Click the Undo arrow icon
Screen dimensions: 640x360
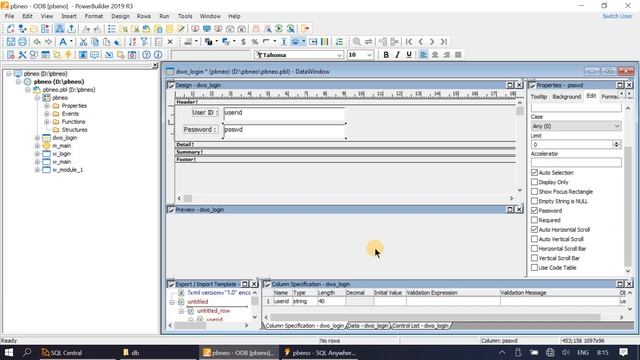(x=37, y=42)
